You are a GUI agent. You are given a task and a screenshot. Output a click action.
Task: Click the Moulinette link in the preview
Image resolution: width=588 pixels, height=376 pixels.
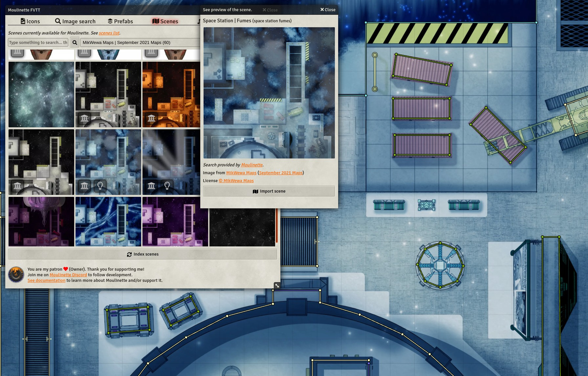252,165
